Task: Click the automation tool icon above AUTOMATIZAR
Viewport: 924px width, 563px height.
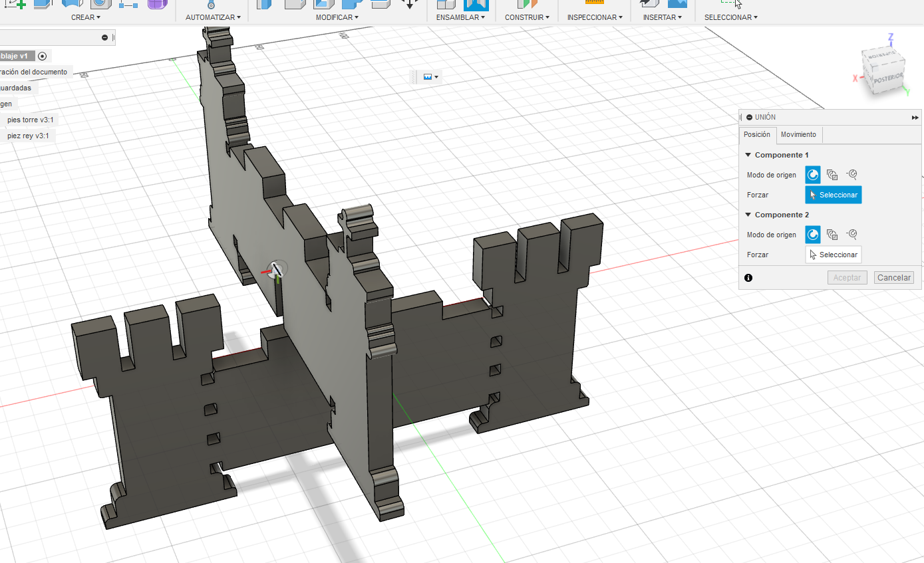Action: [x=212, y=4]
